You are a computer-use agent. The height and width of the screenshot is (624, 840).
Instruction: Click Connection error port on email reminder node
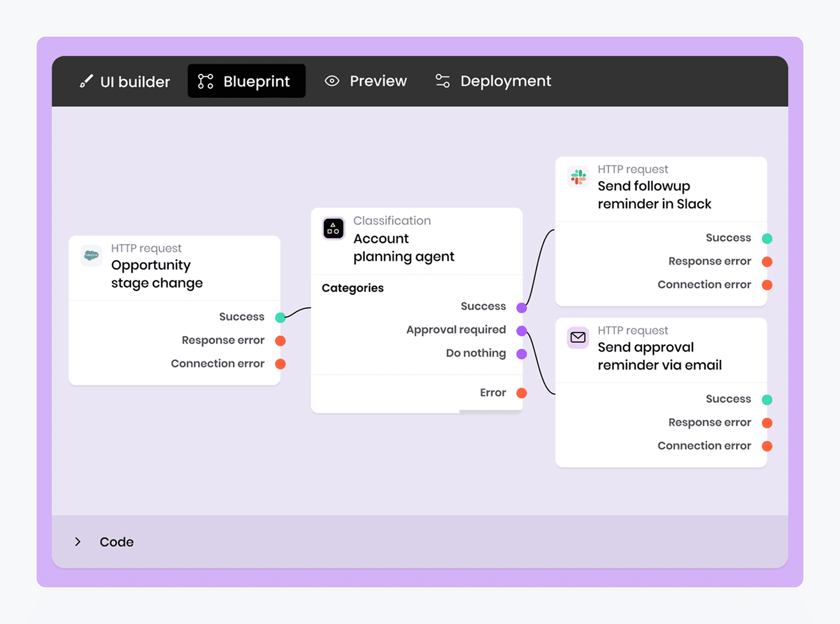pyautogui.click(x=767, y=446)
